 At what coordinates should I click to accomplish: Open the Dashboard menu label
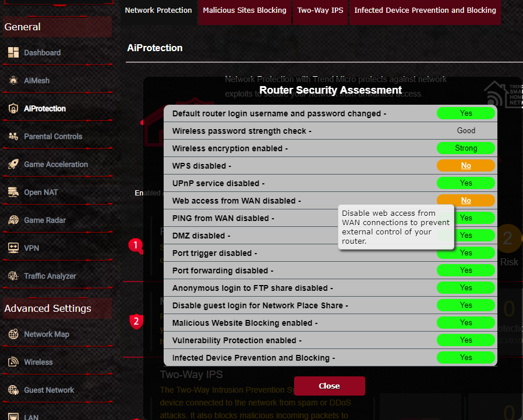tap(43, 52)
